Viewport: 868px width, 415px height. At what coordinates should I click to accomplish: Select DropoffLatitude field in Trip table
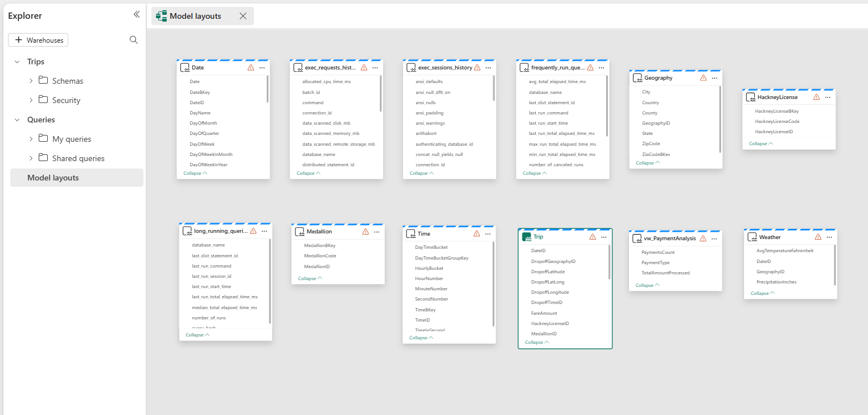[x=548, y=272]
